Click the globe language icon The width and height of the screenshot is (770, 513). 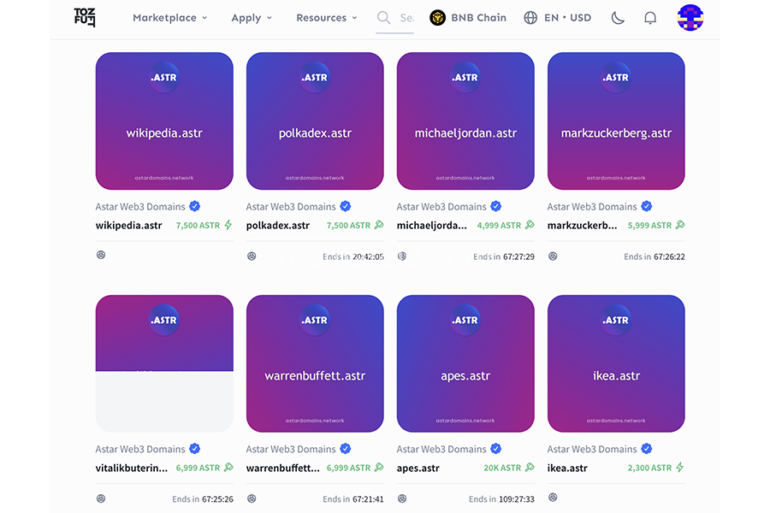coord(530,18)
